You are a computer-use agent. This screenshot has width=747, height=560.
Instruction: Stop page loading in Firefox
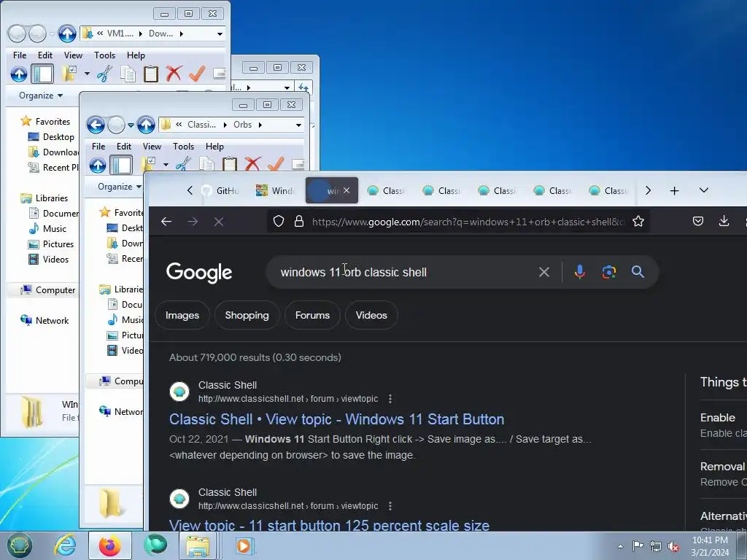(219, 222)
